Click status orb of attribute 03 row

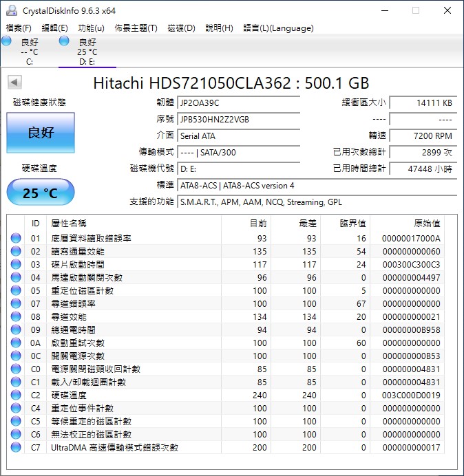pos(16,264)
